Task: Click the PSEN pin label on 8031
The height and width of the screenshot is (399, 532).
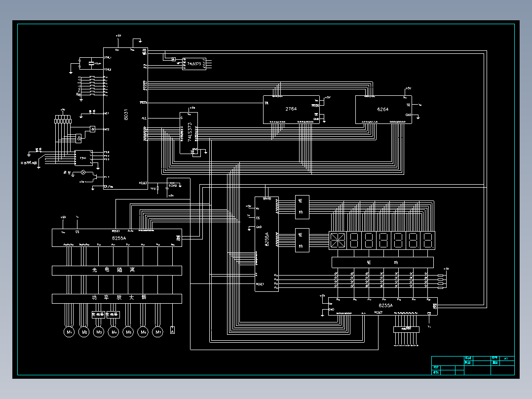Action: tap(144, 103)
